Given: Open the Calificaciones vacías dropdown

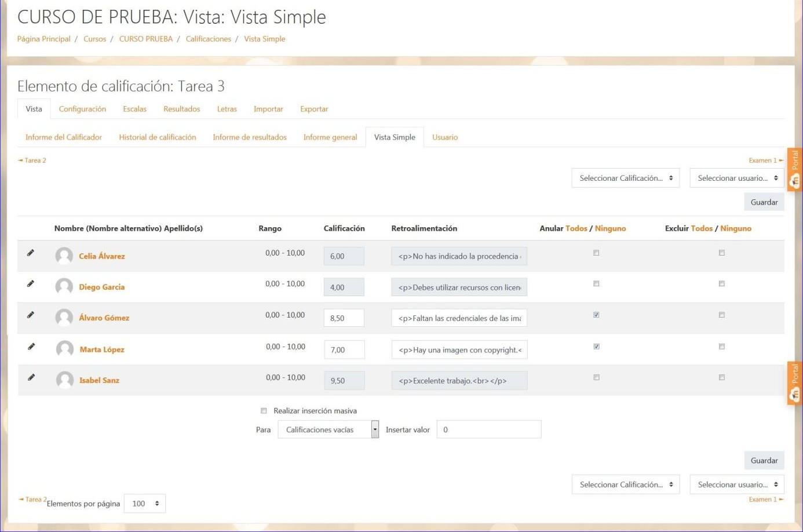Looking at the screenshot, I should pyautogui.click(x=328, y=429).
